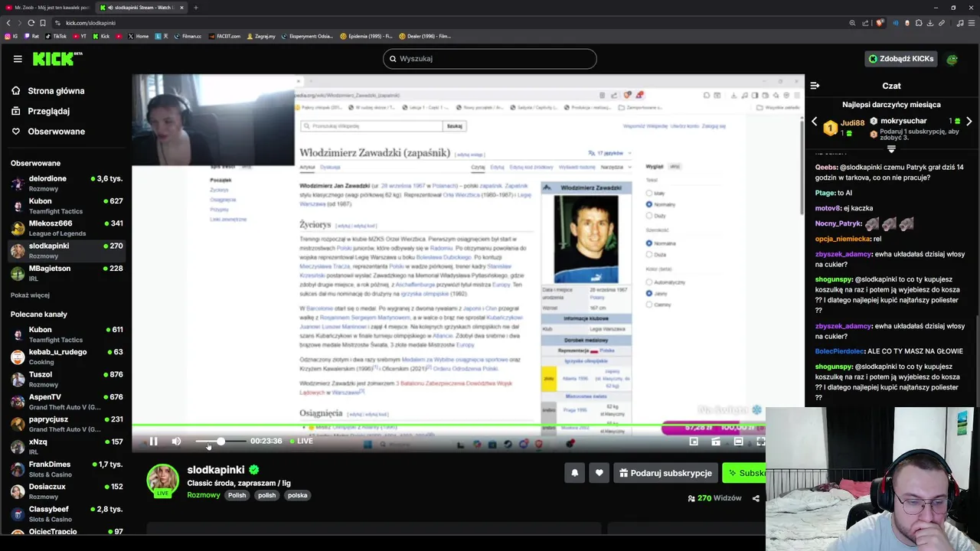
Task: Go to the Kick logo homepage
Action: point(57,59)
